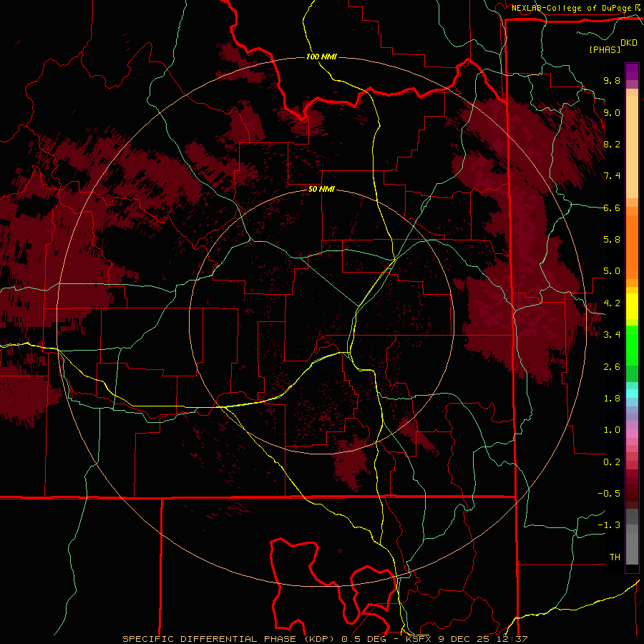This screenshot has height=644, width=644.
Task: Click the 100 NMI range ring label
Action: [x=321, y=57]
